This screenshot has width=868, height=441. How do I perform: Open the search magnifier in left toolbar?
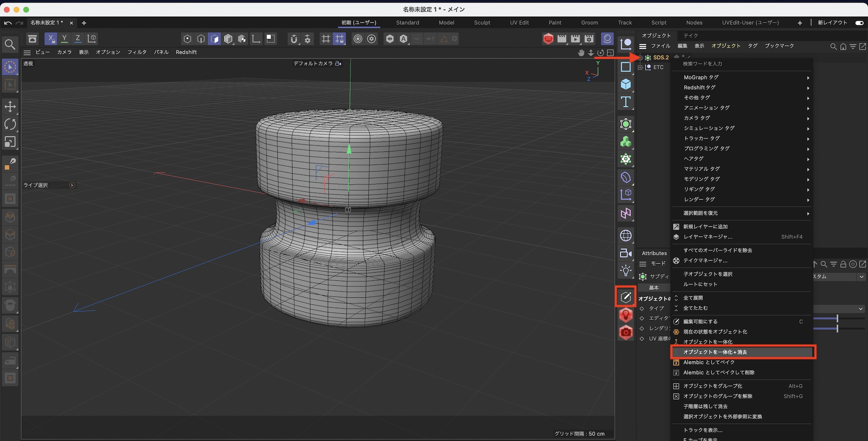point(10,44)
